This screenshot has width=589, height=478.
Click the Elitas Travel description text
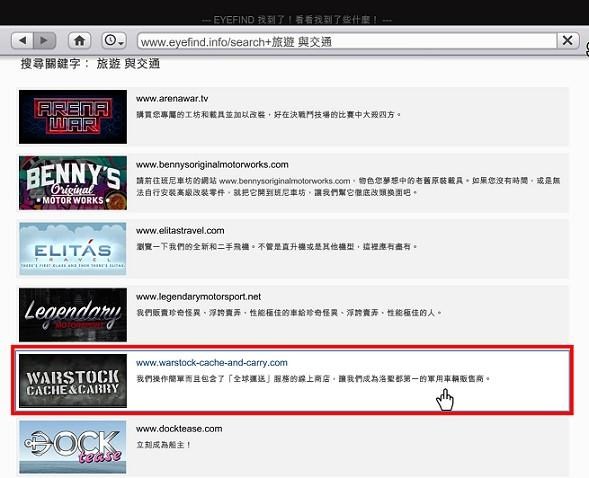277,247
